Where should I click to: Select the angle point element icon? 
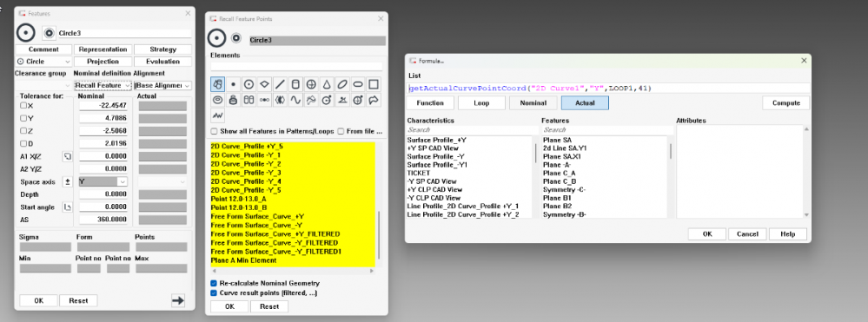[342, 100]
